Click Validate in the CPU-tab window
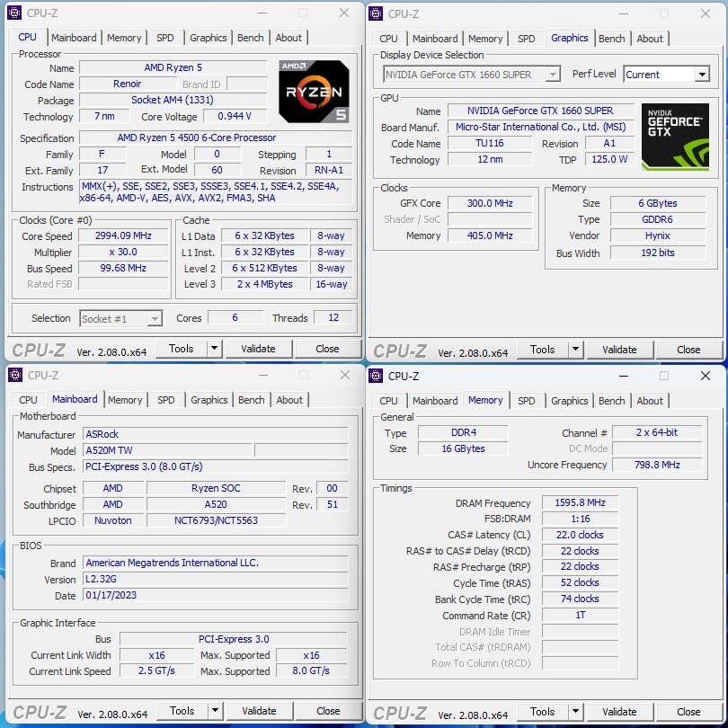Viewport: 728px width, 728px height. point(259,348)
